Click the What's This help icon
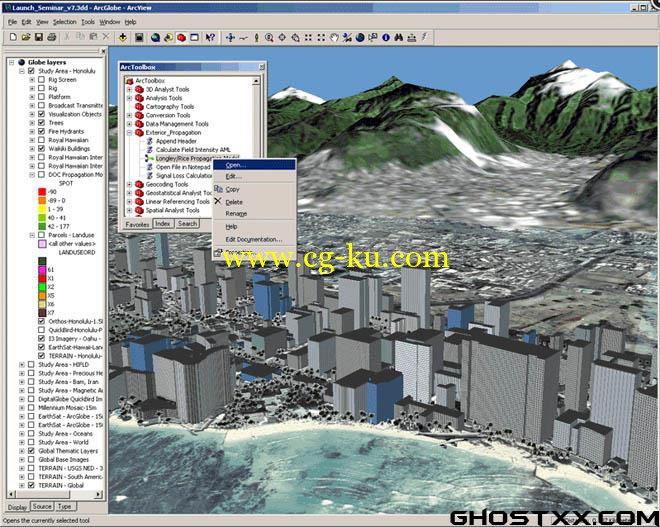The image size is (660, 527). click(x=210, y=37)
